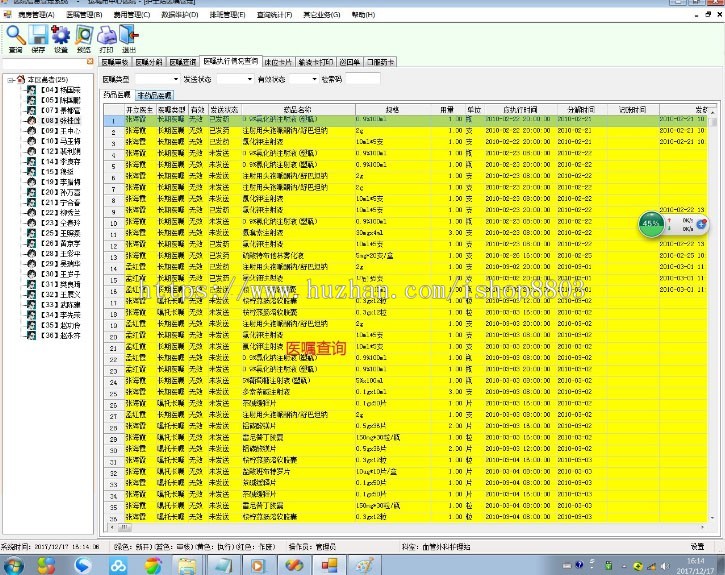The image size is (725, 575).
Task: Open 设置 gear icon in toolbar
Action: point(61,37)
